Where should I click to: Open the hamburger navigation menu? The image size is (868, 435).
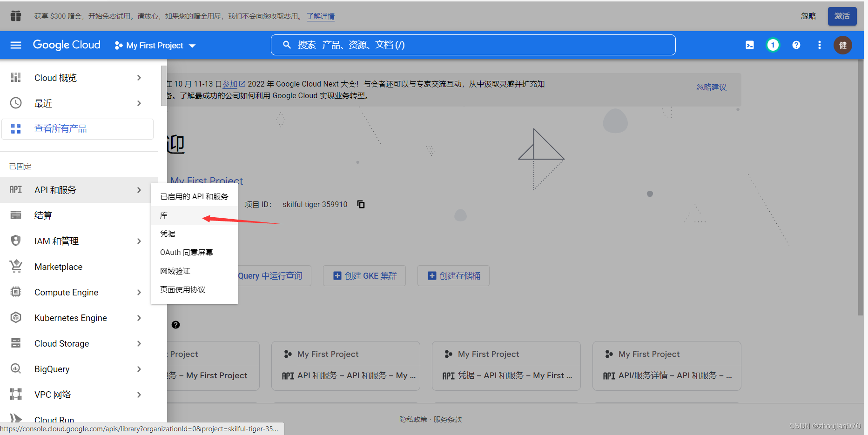[x=16, y=45]
